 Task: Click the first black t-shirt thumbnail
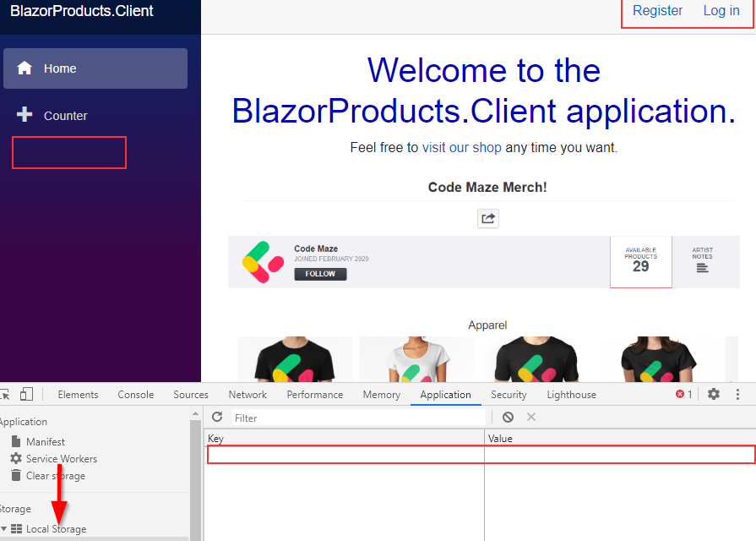click(295, 360)
